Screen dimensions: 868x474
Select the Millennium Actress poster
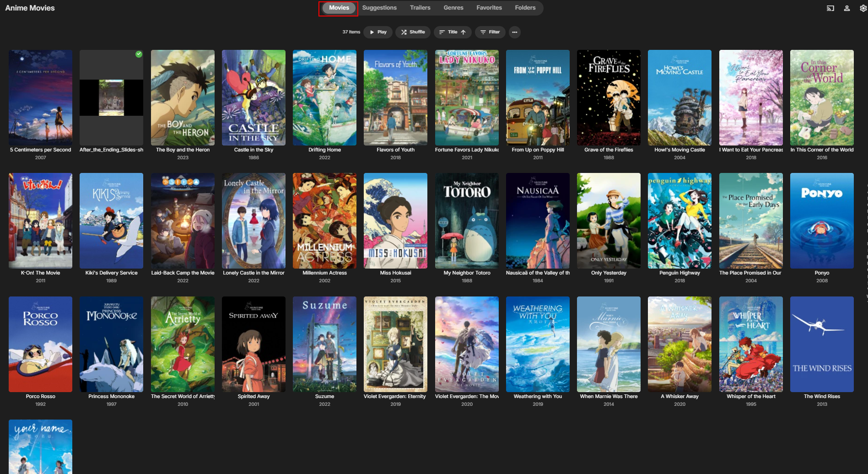click(x=324, y=221)
